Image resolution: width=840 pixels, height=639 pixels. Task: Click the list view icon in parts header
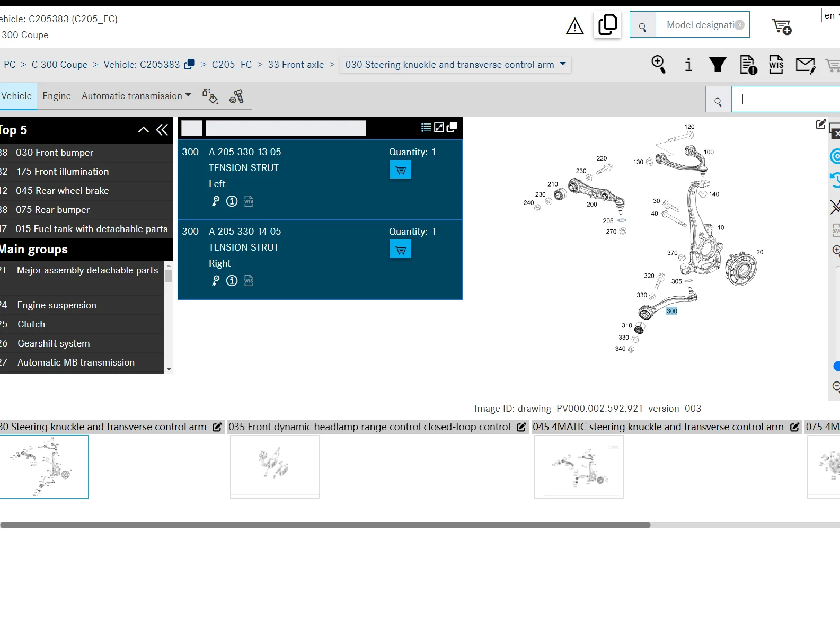pyautogui.click(x=426, y=128)
